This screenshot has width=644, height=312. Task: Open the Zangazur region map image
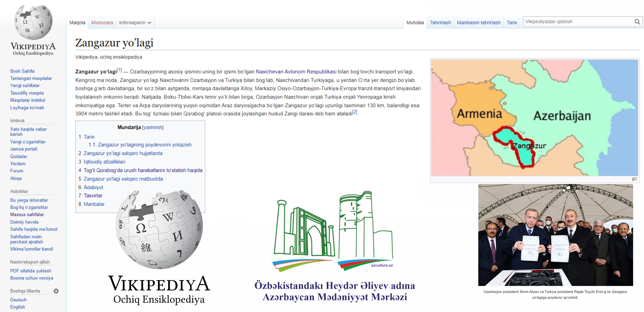[535, 118]
